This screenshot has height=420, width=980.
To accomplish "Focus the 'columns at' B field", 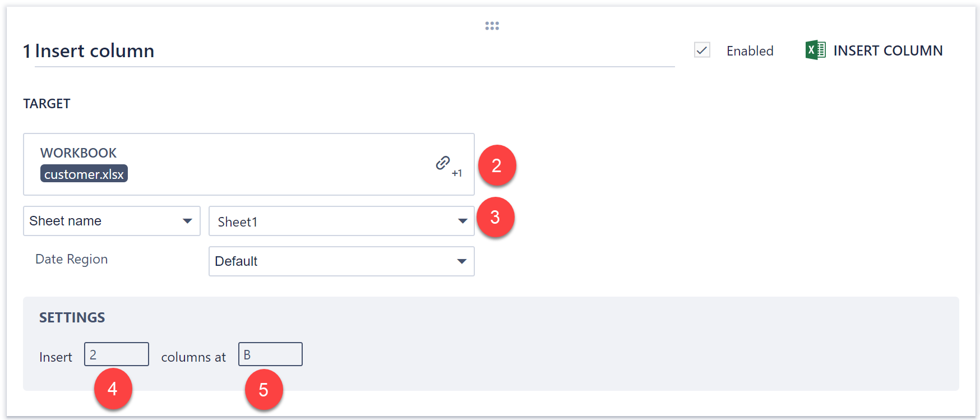I will (x=270, y=354).
